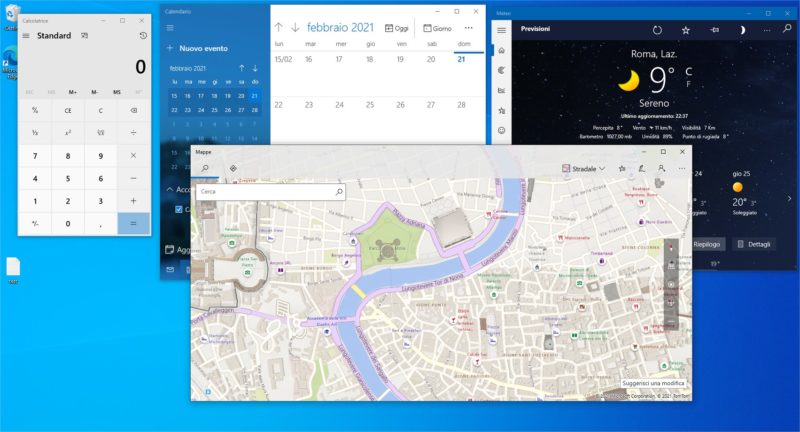Pin Roma forecast to Start in Weather
800x432 pixels.
click(714, 30)
